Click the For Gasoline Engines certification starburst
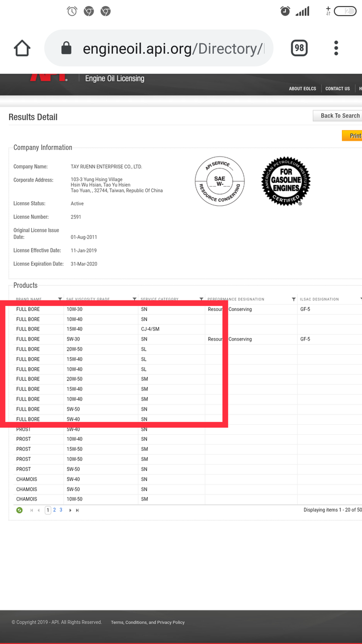 (287, 181)
